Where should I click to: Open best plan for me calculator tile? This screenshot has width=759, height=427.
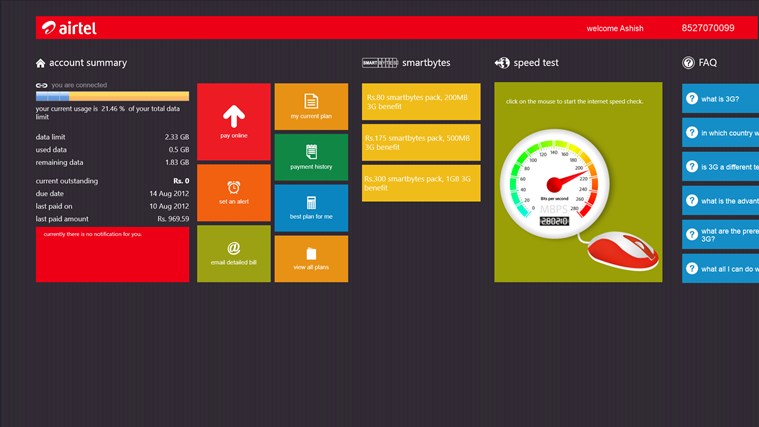tap(311, 208)
